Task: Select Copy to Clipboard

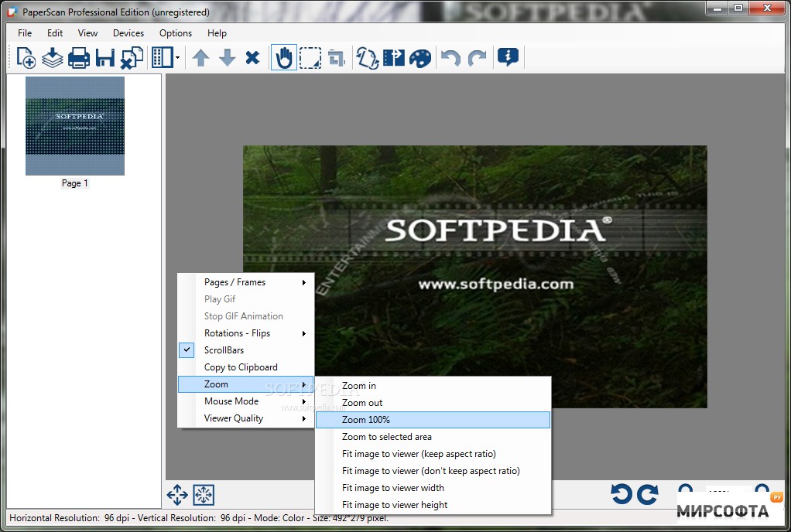Action: [241, 367]
